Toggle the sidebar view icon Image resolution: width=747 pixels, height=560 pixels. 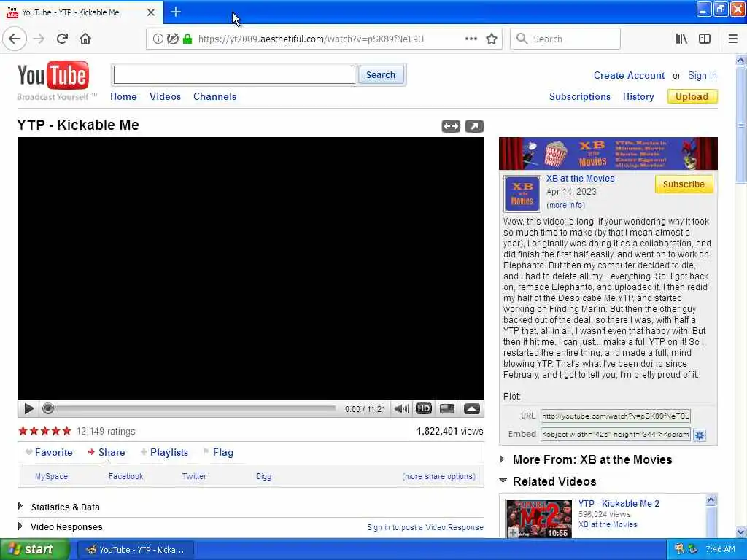pyautogui.click(x=705, y=39)
